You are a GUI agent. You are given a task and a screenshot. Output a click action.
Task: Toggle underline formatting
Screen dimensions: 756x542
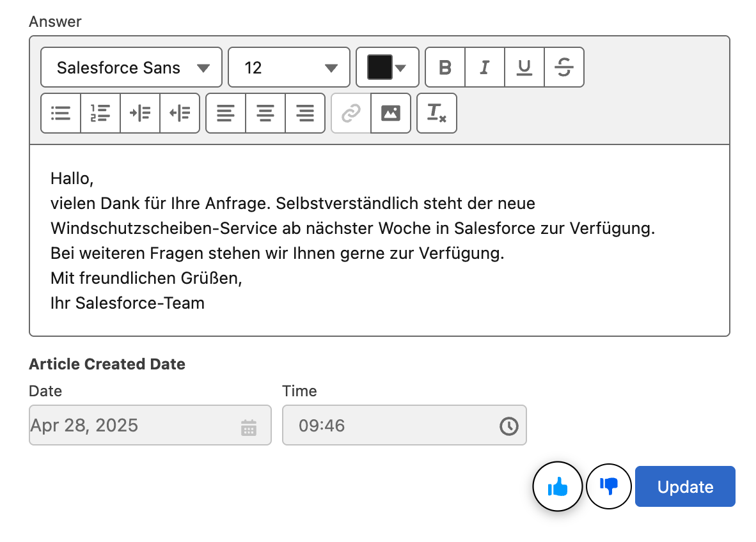tap(524, 68)
